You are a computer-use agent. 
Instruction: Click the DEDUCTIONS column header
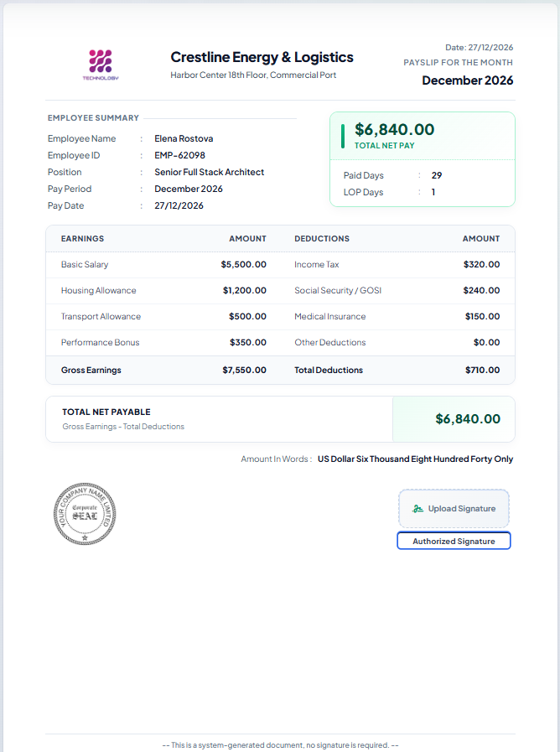(x=322, y=238)
